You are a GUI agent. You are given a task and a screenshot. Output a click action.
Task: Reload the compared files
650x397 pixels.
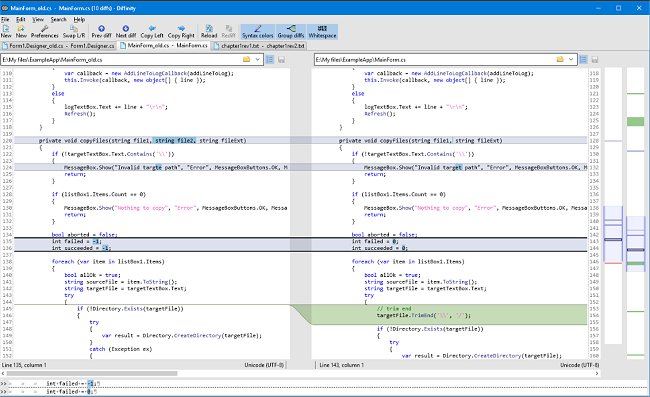(209, 31)
